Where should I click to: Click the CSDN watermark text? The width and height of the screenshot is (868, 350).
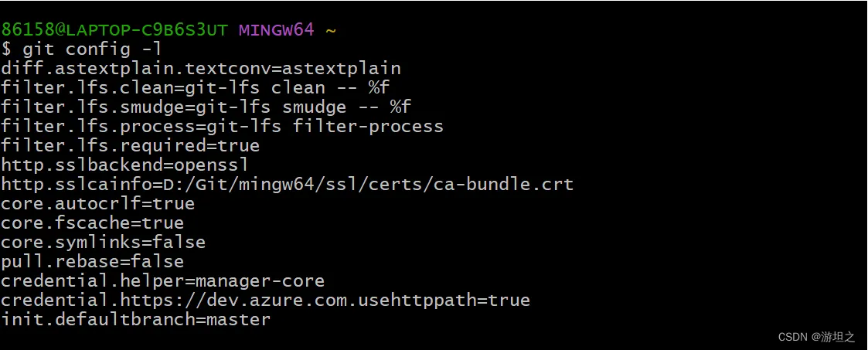click(816, 337)
